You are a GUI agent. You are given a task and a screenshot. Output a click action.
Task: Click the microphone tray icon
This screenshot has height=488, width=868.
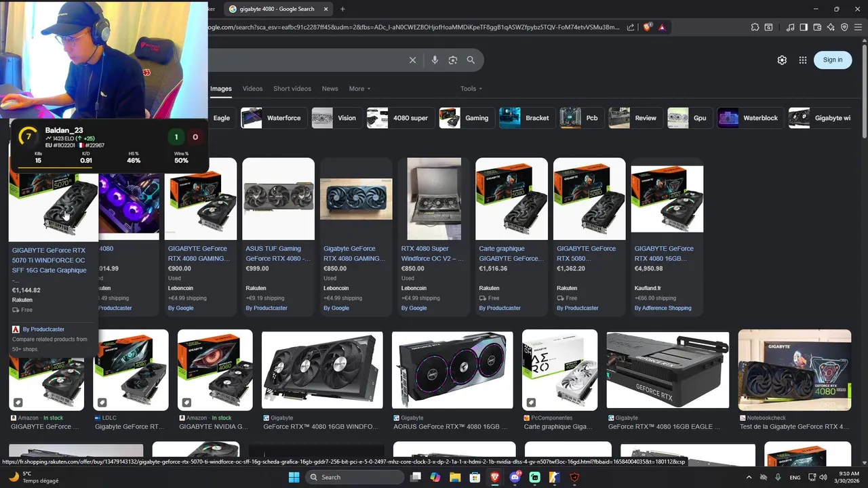point(778,477)
